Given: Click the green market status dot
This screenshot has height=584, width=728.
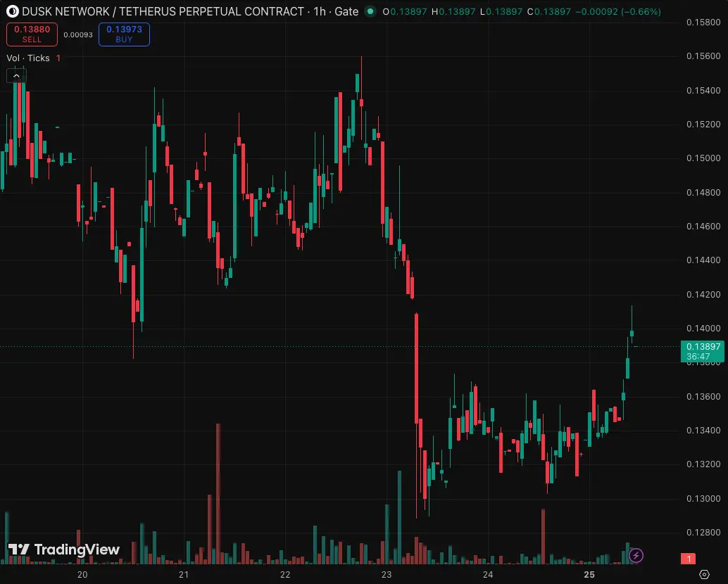Looking at the screenshot, I should (370, 11).
